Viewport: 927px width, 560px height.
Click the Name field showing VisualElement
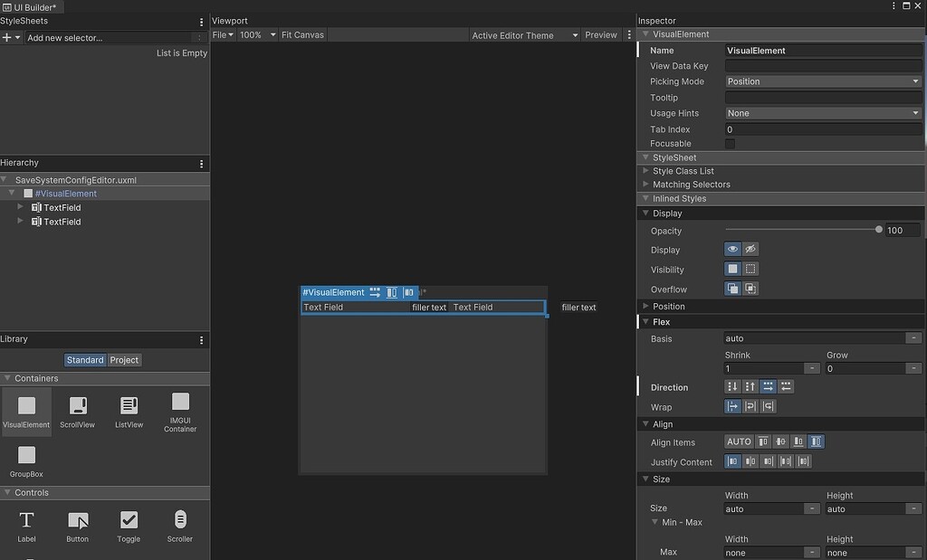822,50
